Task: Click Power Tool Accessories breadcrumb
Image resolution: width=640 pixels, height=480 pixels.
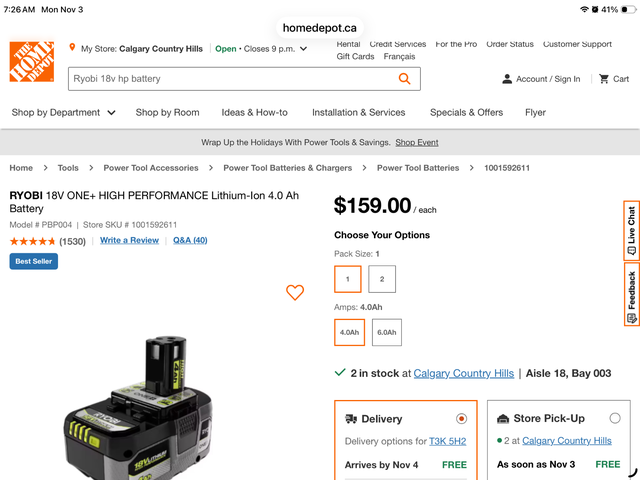Action: (x=151, y=168)
